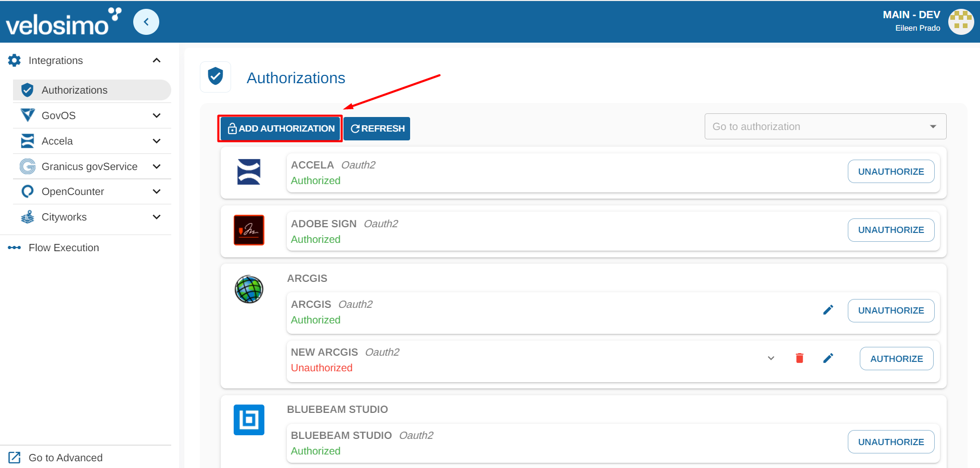Click the Authorizations shield icon in the sidebar
Image resolution: width=980 pixels, height=468 pixels.
pyautogui.click(x=28, y=90)
